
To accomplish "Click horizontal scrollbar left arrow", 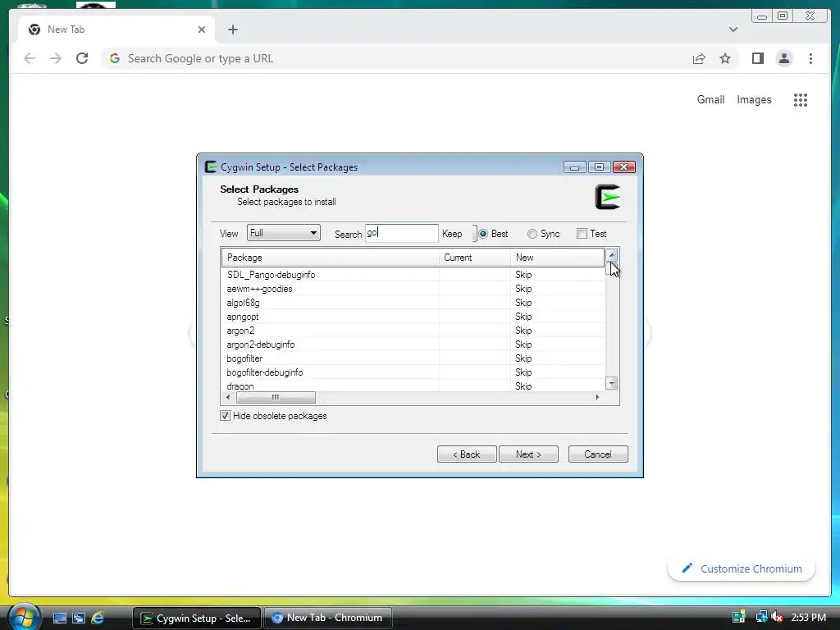I will coord(229,397).
